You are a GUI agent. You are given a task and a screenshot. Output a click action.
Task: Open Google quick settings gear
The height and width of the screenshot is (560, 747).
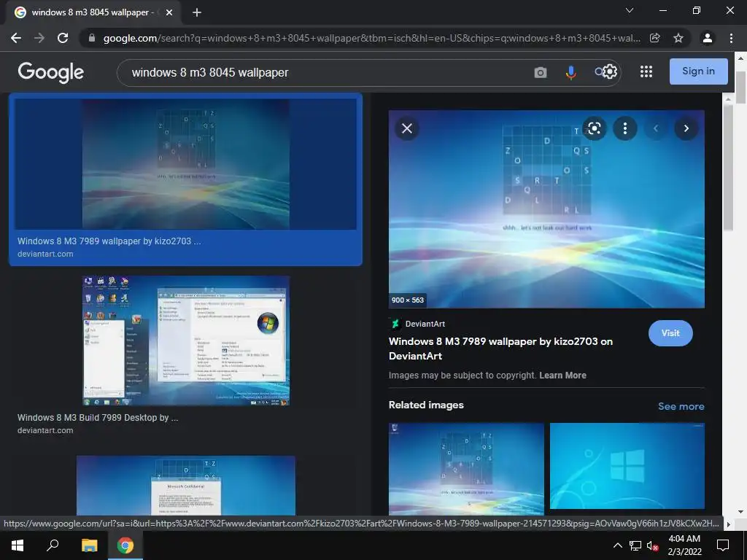(x=610, y=72)
